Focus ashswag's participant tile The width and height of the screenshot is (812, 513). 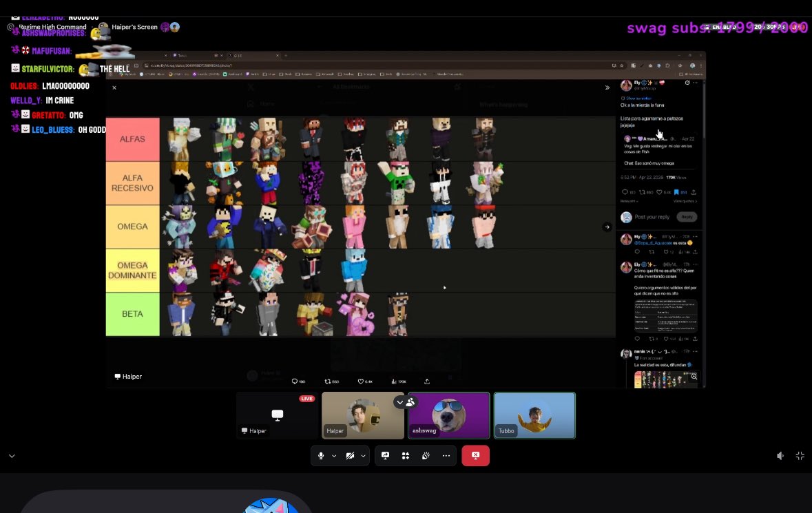click(x=448, y=416)
